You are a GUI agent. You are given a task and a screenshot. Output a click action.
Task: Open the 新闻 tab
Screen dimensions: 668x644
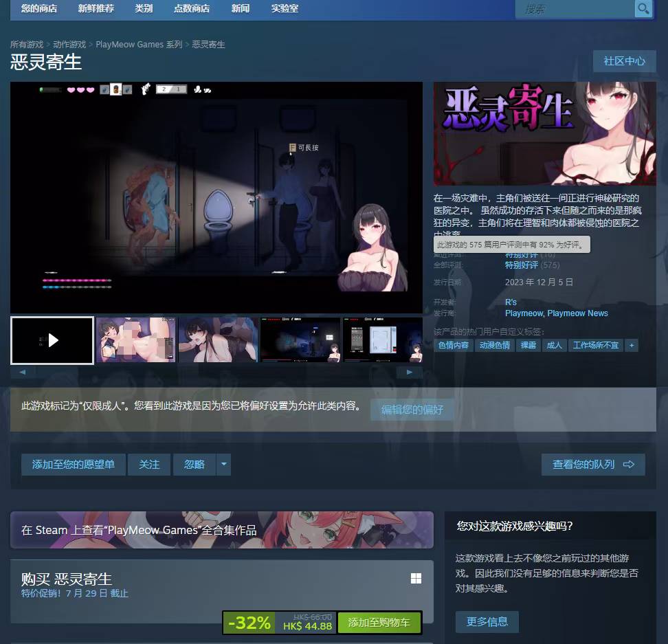pyautogui.click(x=241, y=8)
